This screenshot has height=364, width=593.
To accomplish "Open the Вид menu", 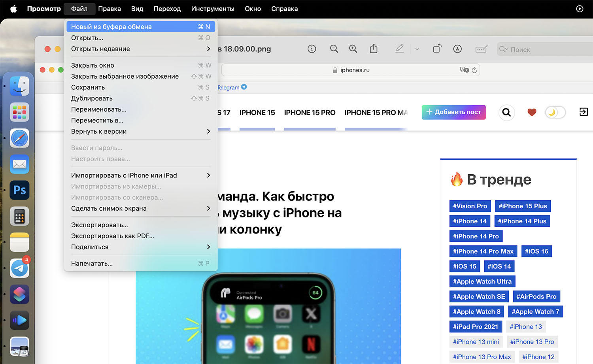I will click(x=137, y=9).
